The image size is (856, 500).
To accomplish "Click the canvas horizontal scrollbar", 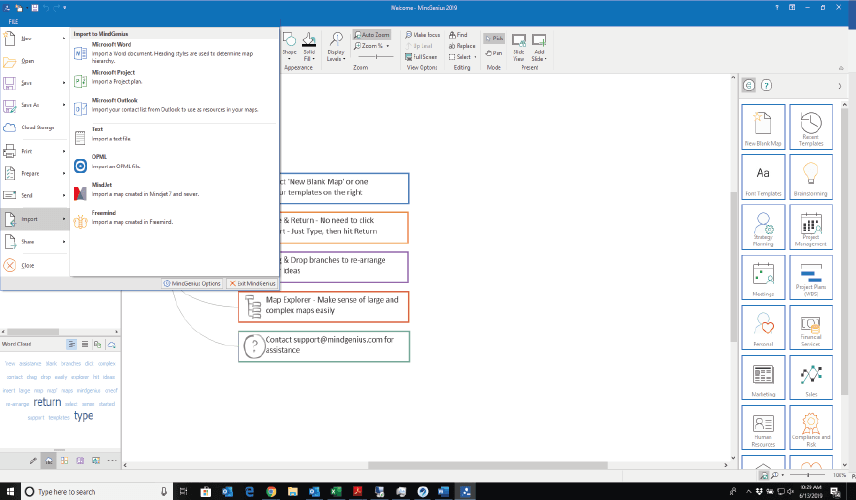I will coord(487,466).
